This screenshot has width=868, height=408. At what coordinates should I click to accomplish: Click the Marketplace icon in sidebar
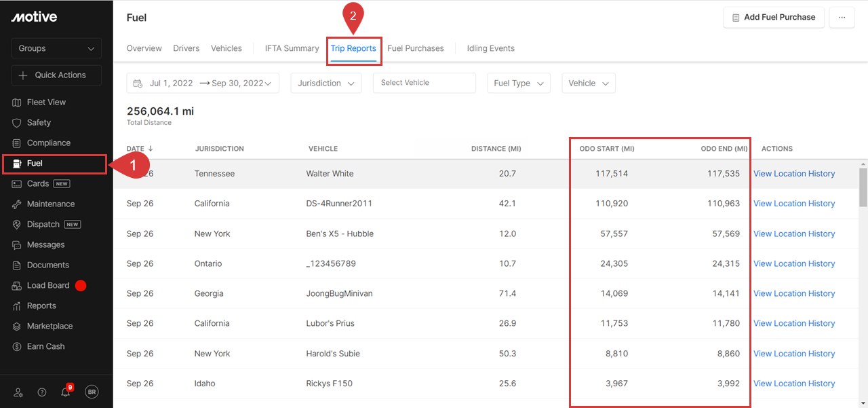click(x=17, y=327)
